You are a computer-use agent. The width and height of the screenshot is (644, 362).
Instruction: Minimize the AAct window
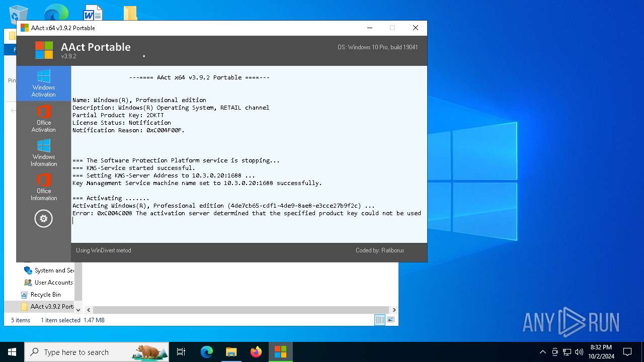click(370, 28)
